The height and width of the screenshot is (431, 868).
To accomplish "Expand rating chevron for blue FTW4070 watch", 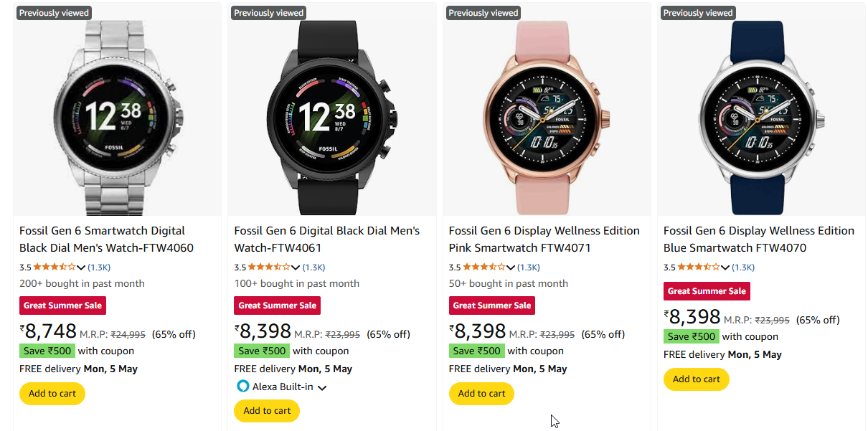I will [x=725, y=268].
